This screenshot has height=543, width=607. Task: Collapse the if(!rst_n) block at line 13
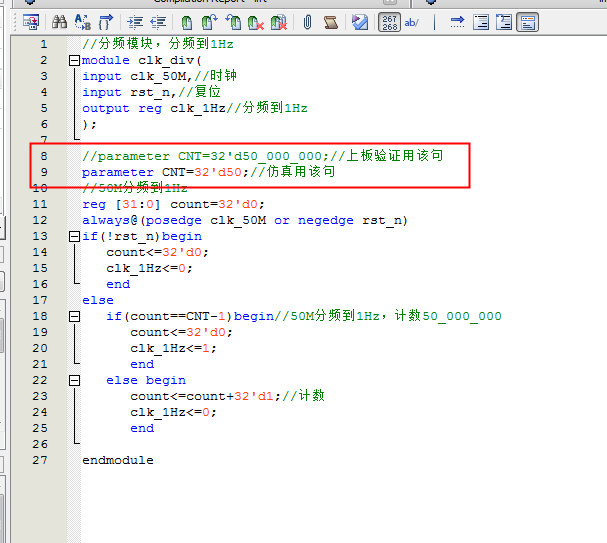click(74, 236)
